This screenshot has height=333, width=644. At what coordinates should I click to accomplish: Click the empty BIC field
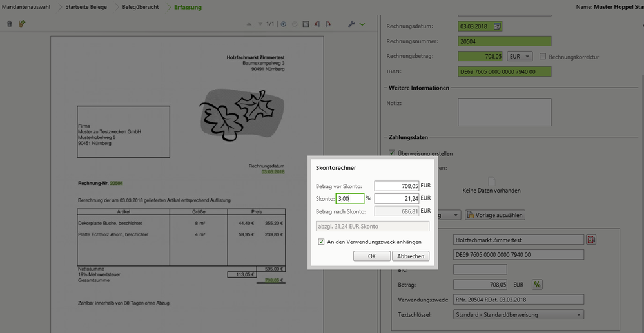click(x=480, y=269)
